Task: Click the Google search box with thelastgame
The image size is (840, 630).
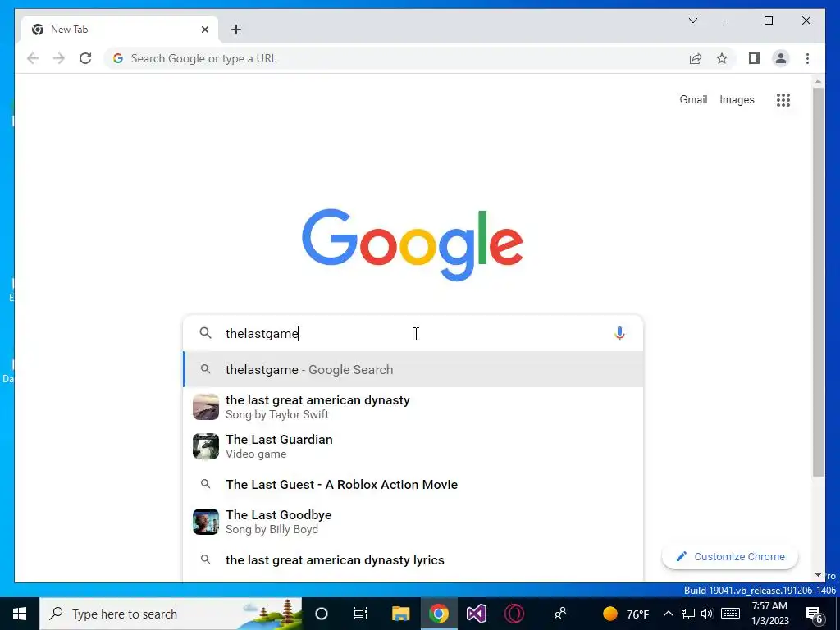Action: (413, 333)
